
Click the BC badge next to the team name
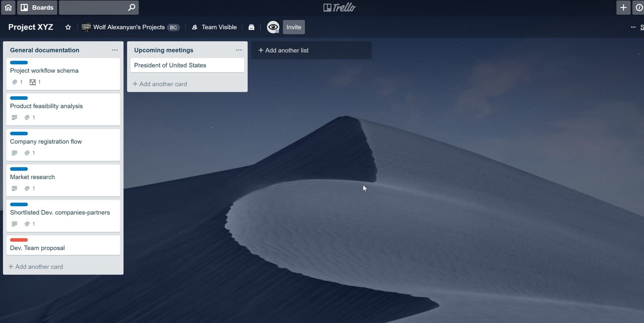pos(173,27)
